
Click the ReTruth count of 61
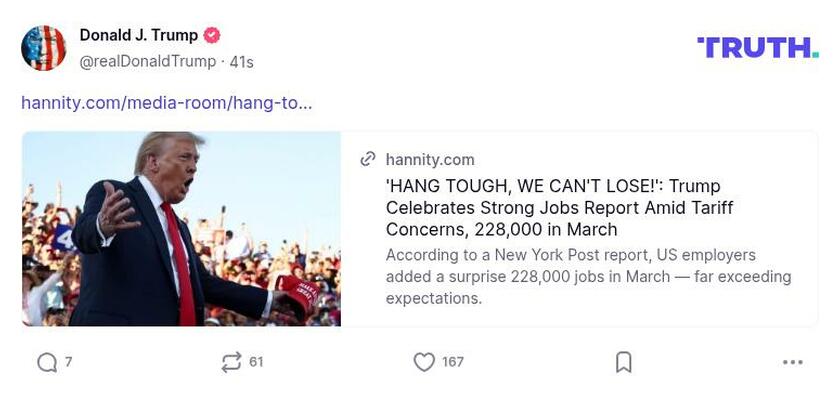[x=256, y=362]
